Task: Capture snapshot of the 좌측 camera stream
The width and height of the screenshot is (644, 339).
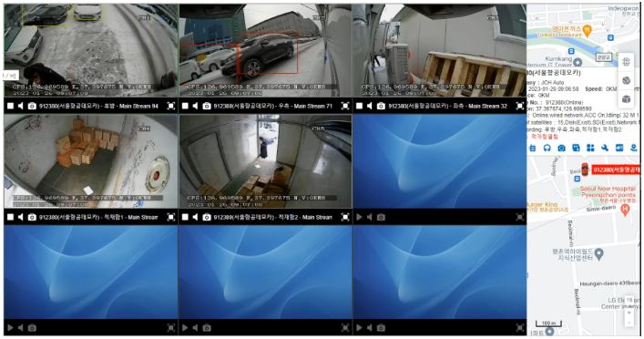Action: pyautogui.click(x=381, y=106)
